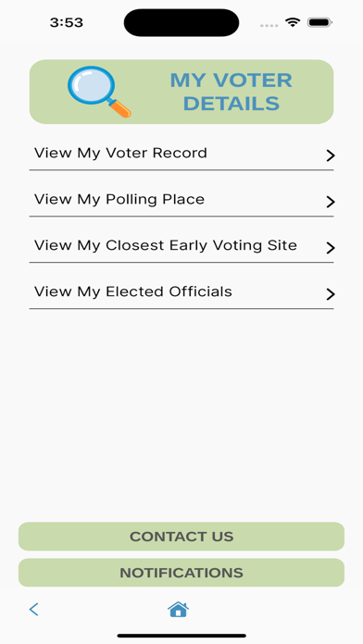Tap the battery indicator icon

coord(319,22)
